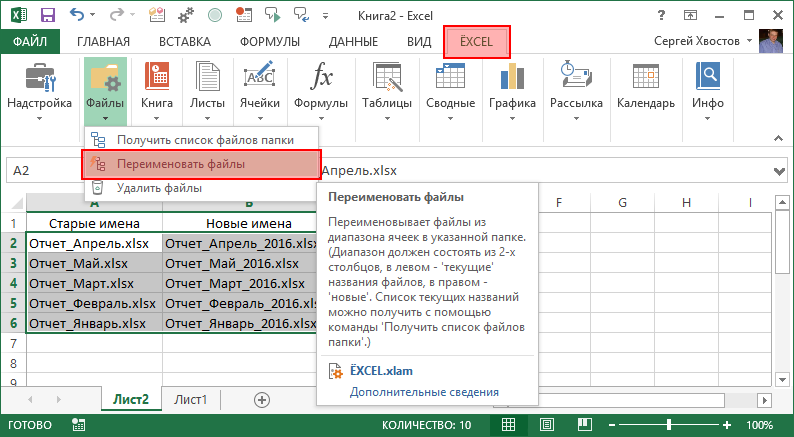Switch to the ДАННЫЕ tab

coord(353,42)
